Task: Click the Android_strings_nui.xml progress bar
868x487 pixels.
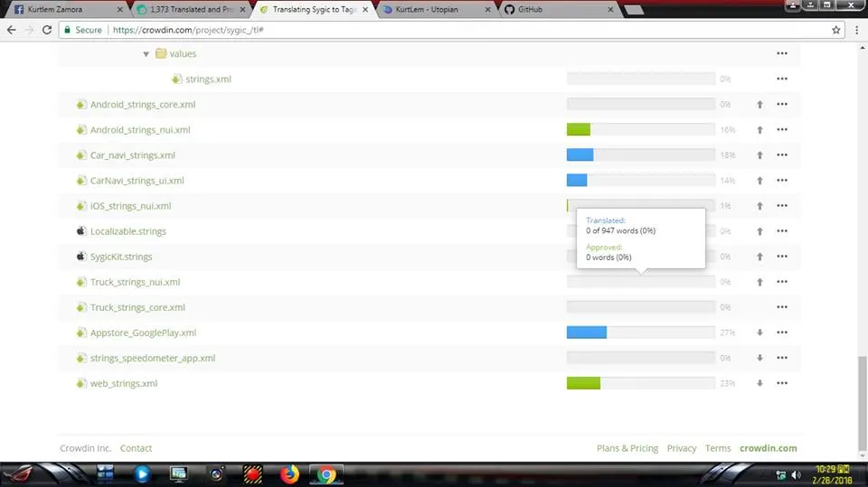Action: click(x=640, y=129)
